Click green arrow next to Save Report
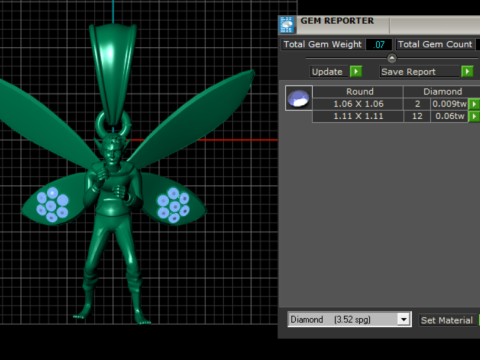This screenshot has height=360, width=480. tap(467, 71)
